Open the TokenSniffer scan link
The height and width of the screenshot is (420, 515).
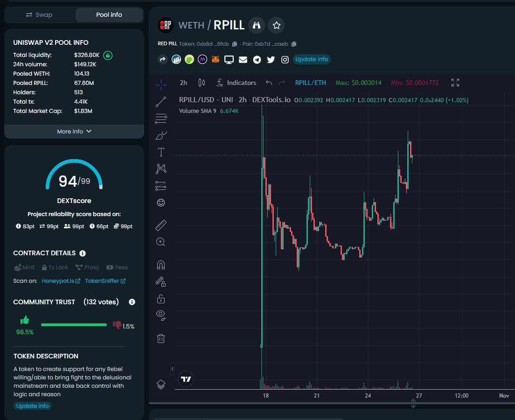coord(105,281)
